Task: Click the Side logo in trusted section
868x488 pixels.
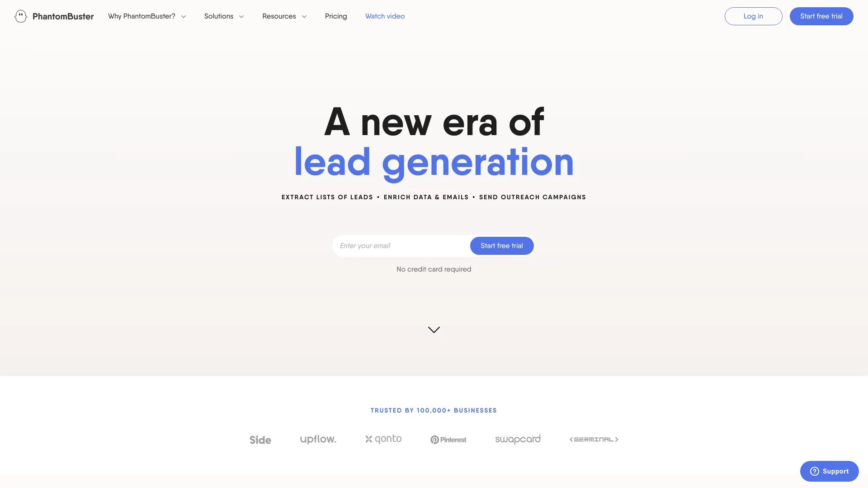Action: click(260, 440)
